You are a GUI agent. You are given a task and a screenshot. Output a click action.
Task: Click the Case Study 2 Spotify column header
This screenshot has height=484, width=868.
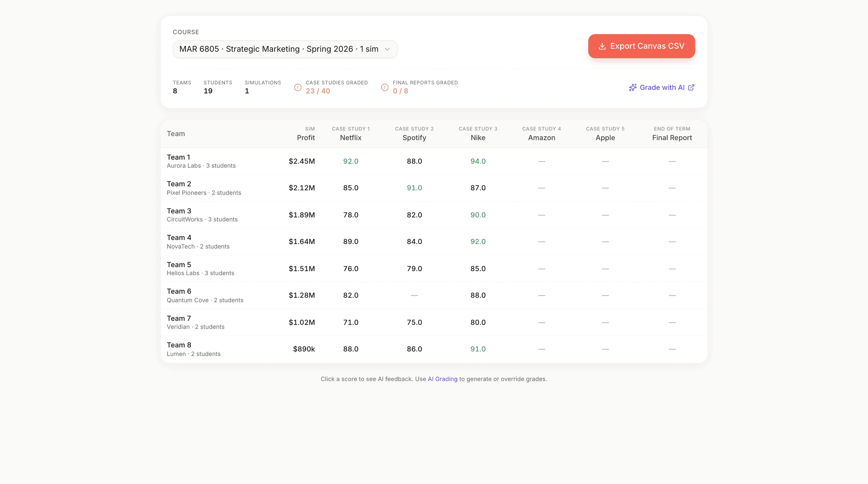pyautogui.click(x=414, y=134)
